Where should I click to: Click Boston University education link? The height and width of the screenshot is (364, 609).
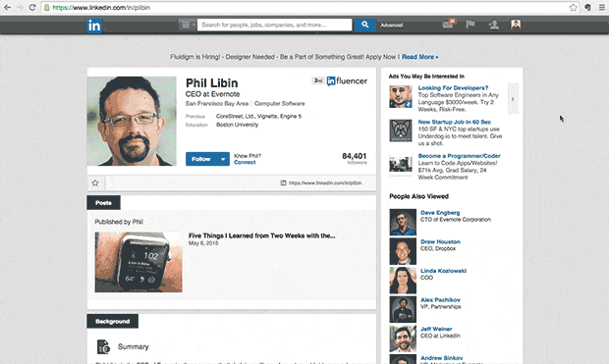click(x=238, y=125)
